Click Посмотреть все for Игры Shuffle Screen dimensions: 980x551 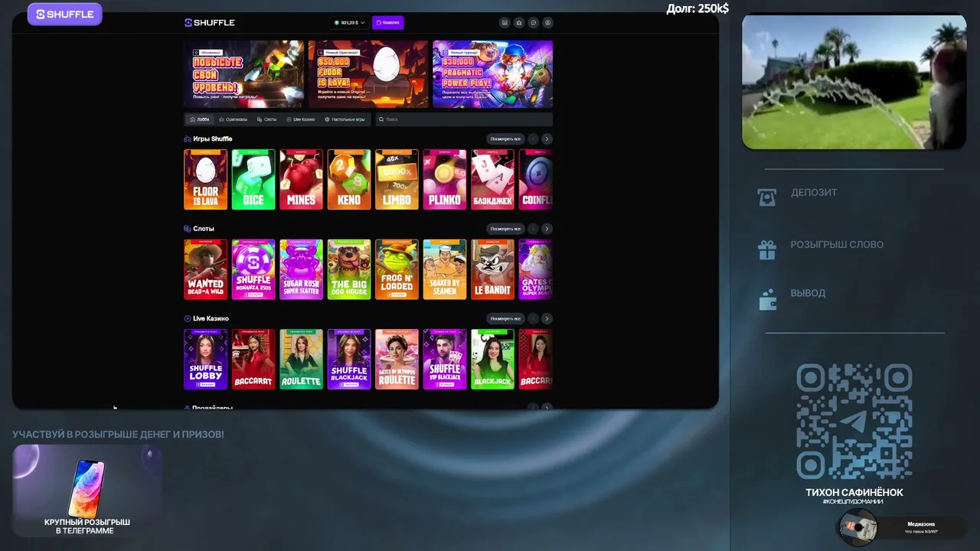point(505,139)
